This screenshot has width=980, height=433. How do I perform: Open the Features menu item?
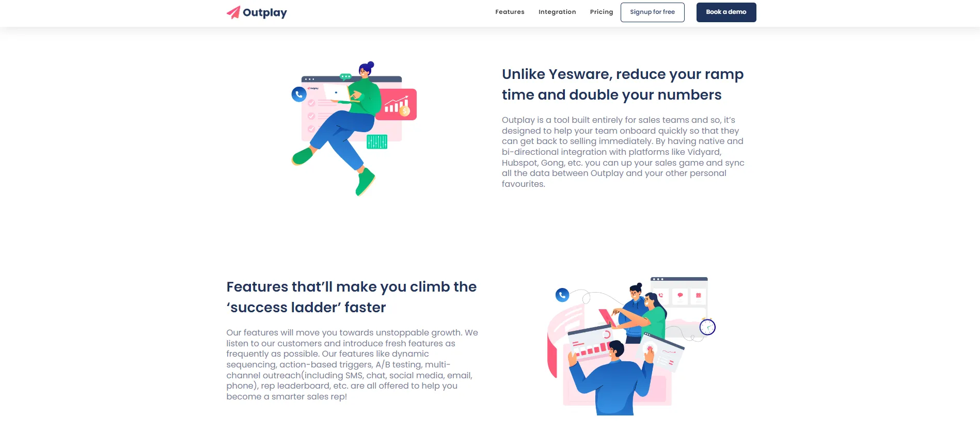click(510, 12)
